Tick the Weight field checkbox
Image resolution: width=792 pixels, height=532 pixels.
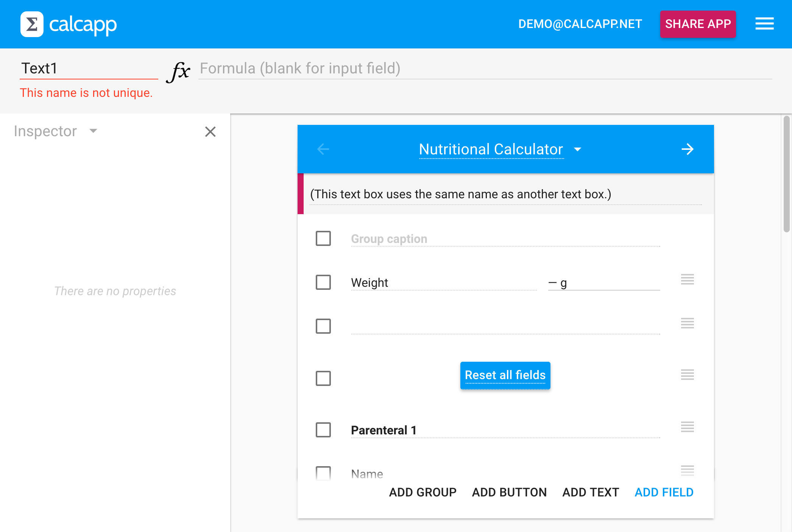tap(323, 282)
